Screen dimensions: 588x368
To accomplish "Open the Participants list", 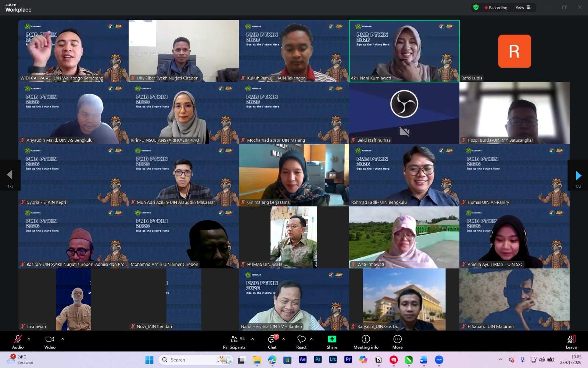I will [234, 342].
